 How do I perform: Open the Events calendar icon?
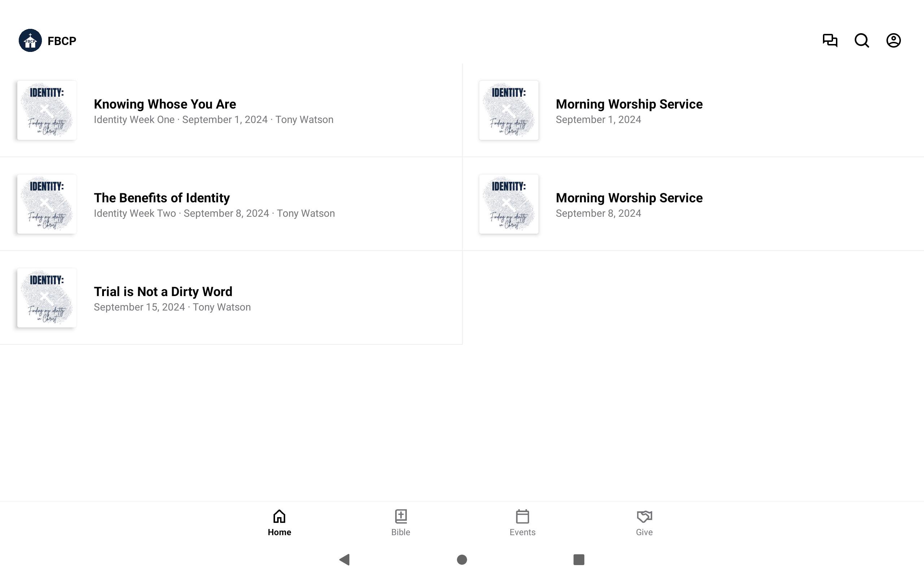point(522,516)
